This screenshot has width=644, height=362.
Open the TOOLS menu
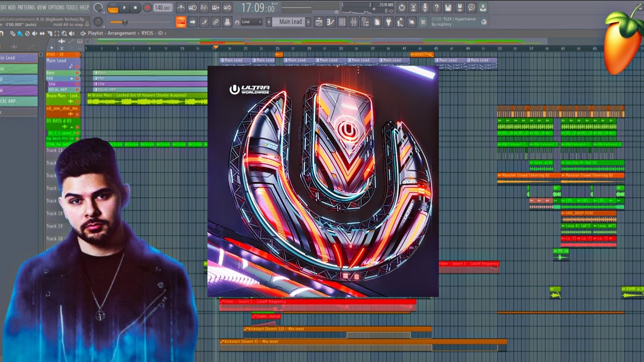[72, 8]
